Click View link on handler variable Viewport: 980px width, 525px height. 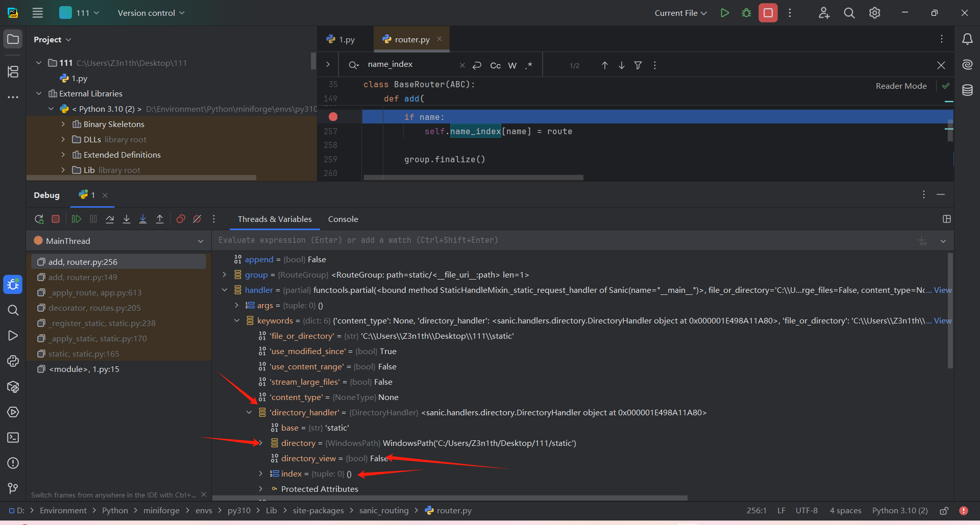(942, 290)
